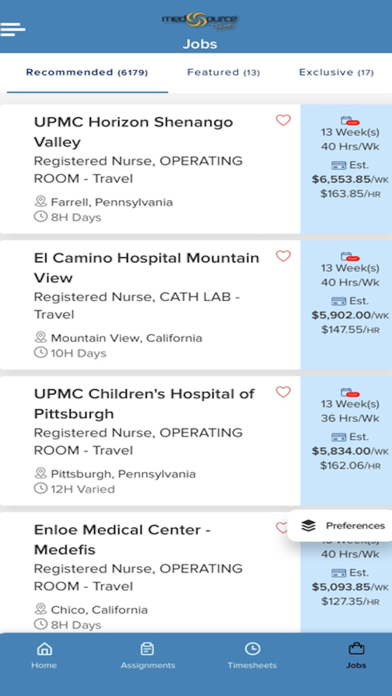
Task: Open the UPMC Horizon Shenango Valley listing
Action: (150, 169)
